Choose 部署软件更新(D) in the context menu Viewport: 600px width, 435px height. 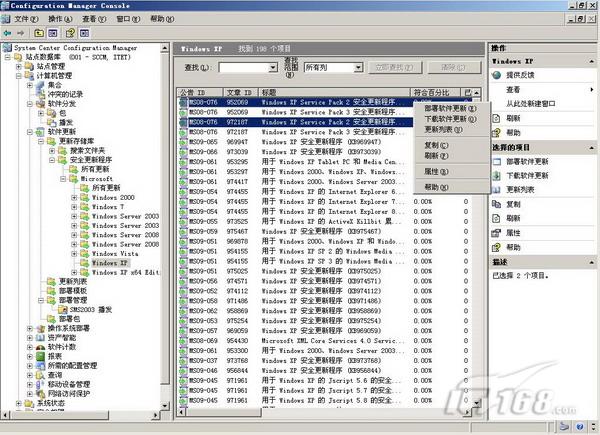pyautogui.click(x=450, y=109)
